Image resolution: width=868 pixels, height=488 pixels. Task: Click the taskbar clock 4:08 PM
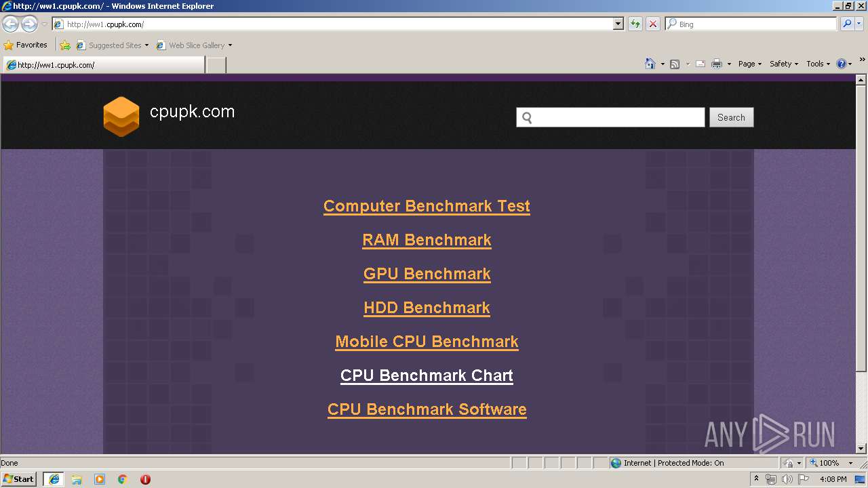[x=833, y=479]
